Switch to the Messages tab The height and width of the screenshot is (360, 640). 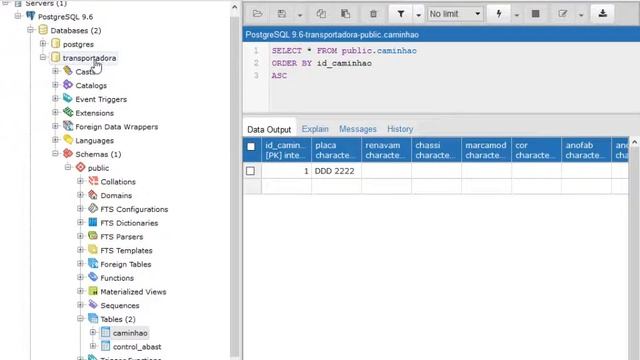coord(358,129)
